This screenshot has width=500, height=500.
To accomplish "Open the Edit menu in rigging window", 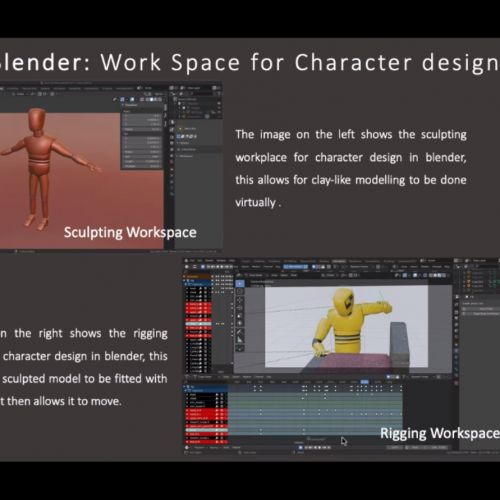I will tap(199, 261).
